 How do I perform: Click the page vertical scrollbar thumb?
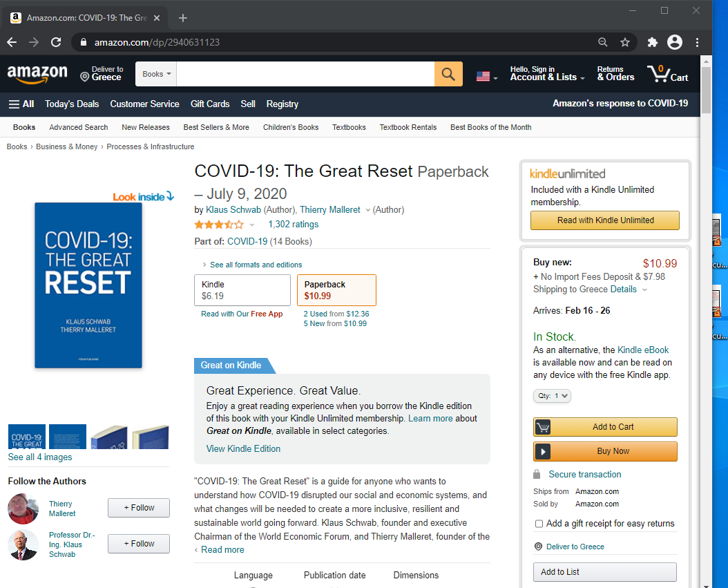706,90
